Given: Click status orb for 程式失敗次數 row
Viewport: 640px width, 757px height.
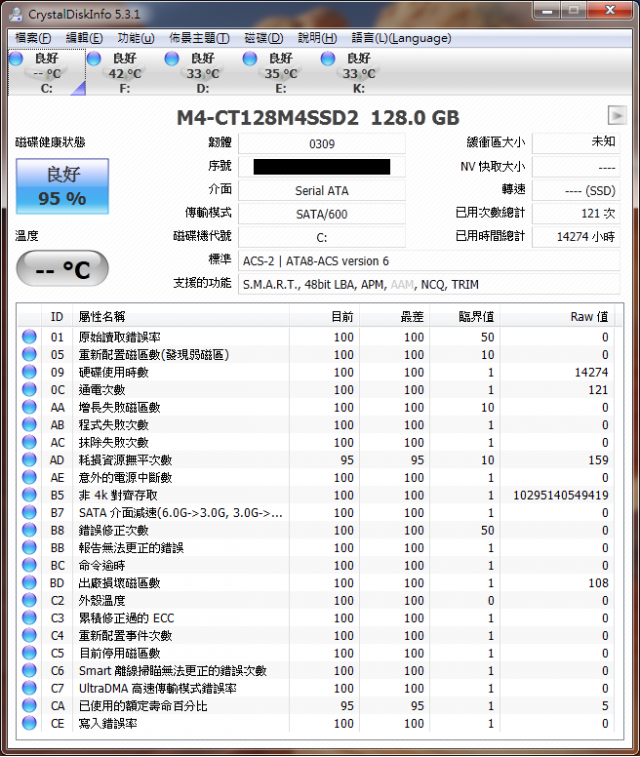Looking at the screenshot, I should click(x=29, y=424).
